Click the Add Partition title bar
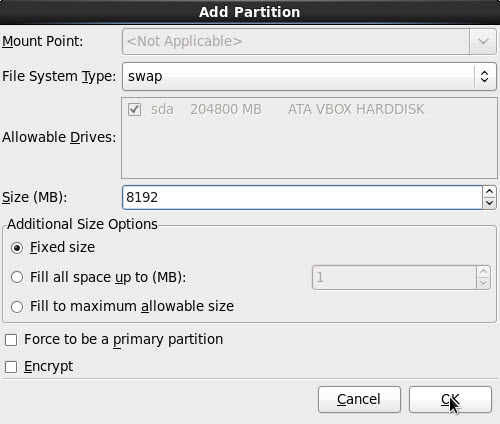 [250, 12]
